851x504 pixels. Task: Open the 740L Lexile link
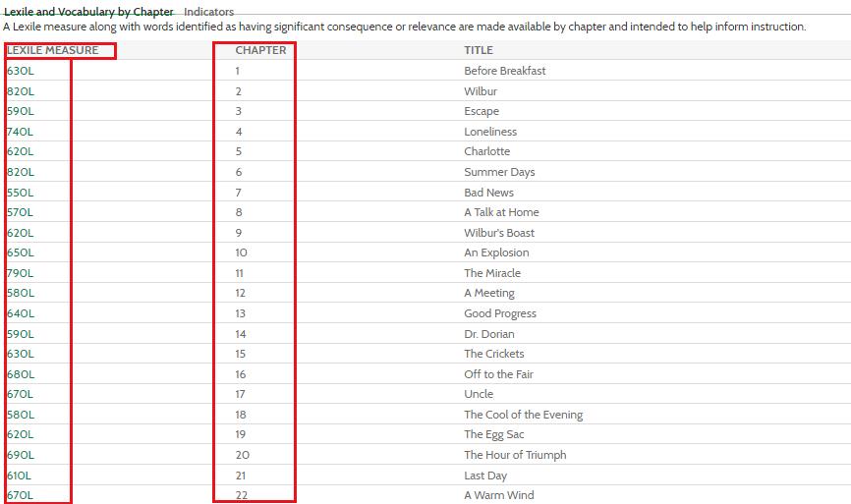20,132
